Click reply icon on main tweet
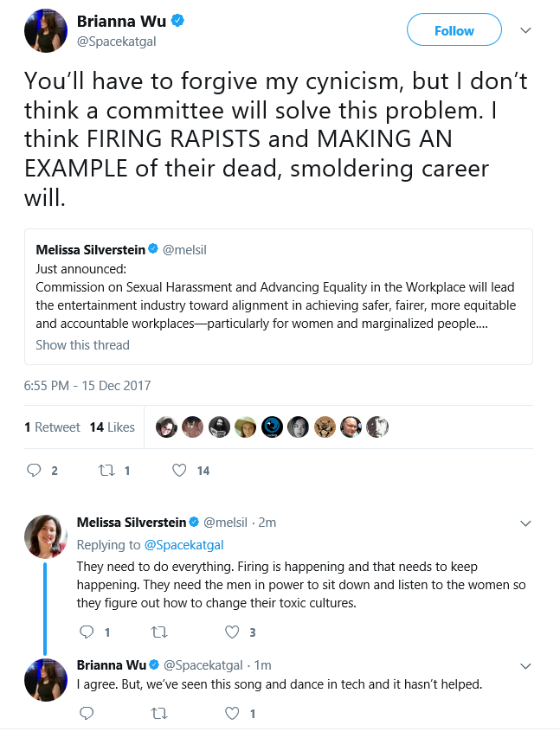The width and height of the screenshot is (560, 738). (x=34, y=470)
